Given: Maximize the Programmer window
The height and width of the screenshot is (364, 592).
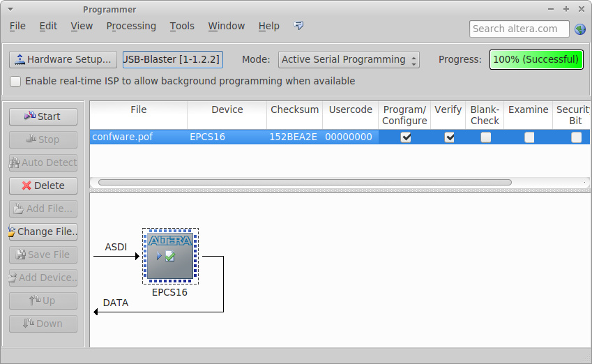Looking at the screenshot, I should [x=566, y=9].
